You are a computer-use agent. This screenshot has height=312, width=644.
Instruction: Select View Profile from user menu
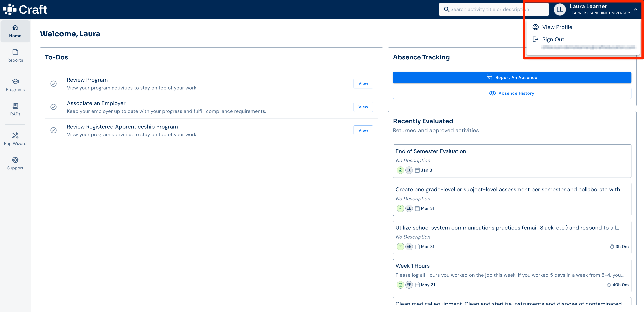point(583,27)
